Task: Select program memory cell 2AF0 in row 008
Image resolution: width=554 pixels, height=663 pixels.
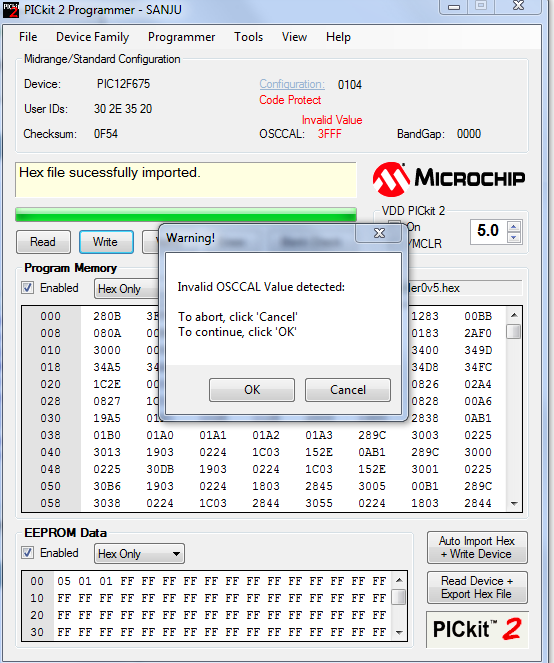Action: (x=478, y=333)
